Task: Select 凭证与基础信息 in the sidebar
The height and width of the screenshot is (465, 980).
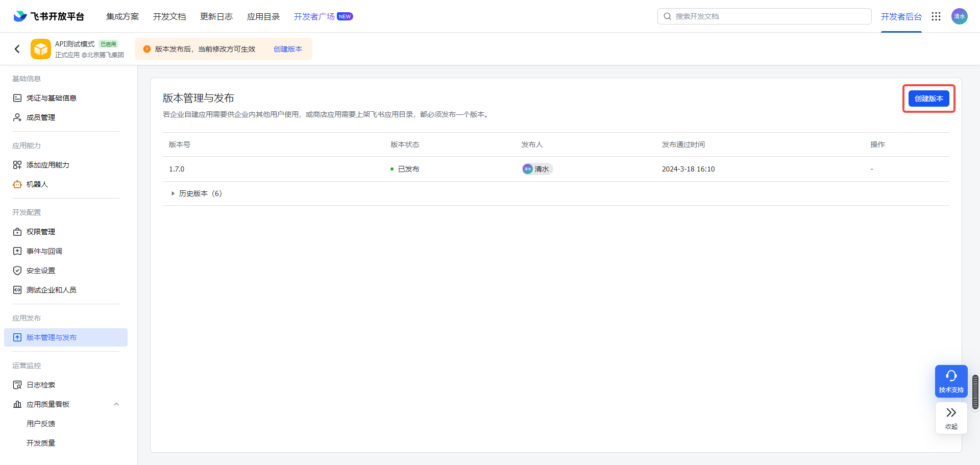Action: click(52, 98)
